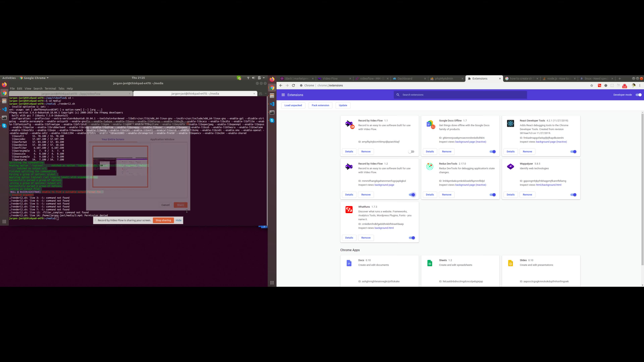Click the Update extensions button
This screenshot has height=362, width=644.
click(343, 105)
